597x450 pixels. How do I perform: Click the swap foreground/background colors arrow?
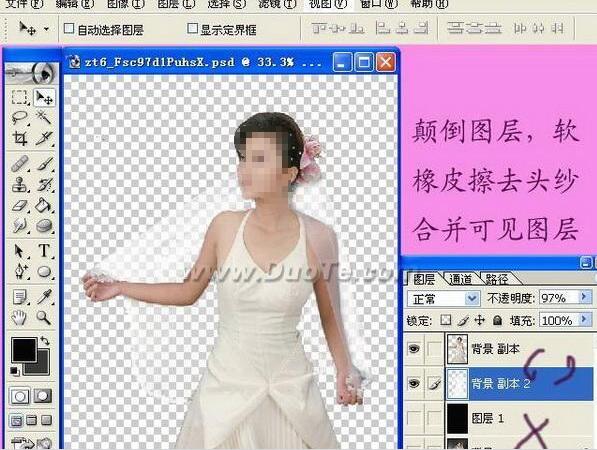pos(45,340)
